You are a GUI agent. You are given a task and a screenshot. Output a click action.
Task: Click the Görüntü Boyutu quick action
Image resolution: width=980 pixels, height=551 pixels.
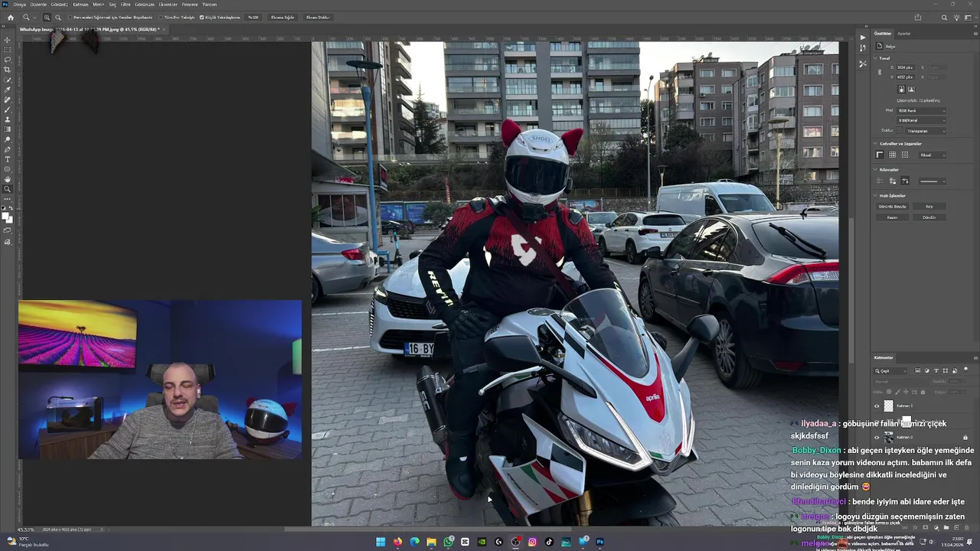tap(892, 207)
